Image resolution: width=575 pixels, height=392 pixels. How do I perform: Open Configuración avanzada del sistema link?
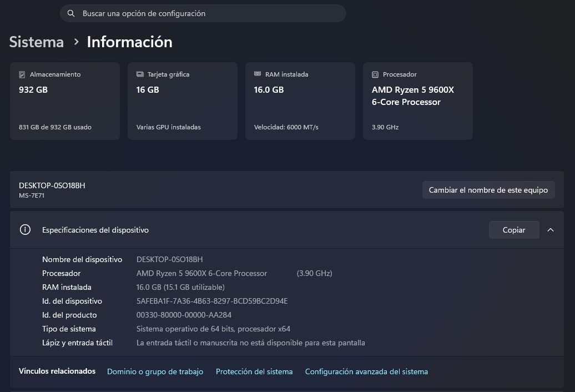pos(366,371)
